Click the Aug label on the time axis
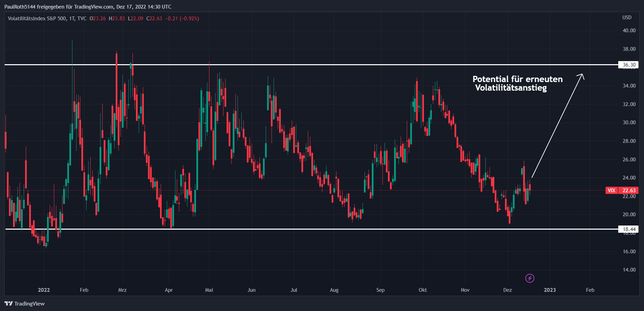This screenshot has width=644, height=311. 334,290
